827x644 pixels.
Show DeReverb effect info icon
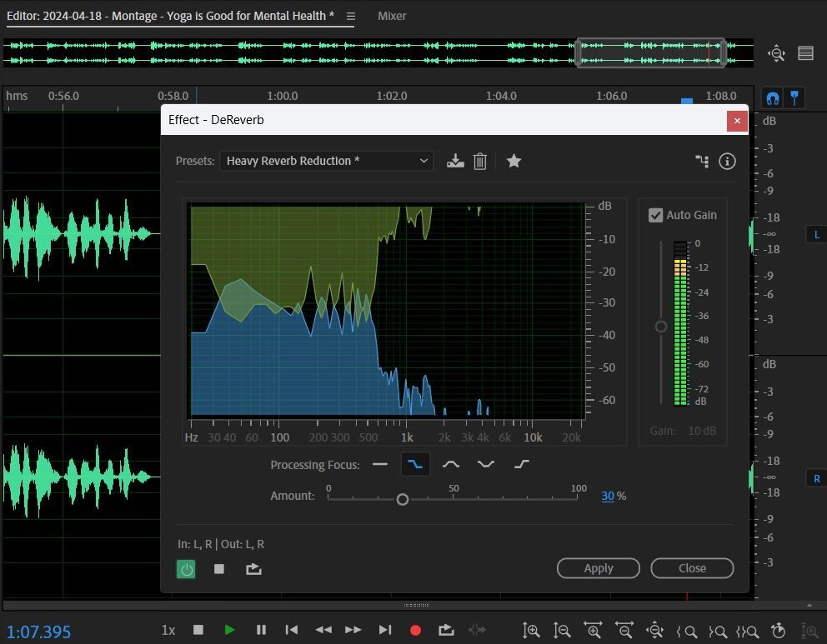pyautogui.click(x=727, y=162)
